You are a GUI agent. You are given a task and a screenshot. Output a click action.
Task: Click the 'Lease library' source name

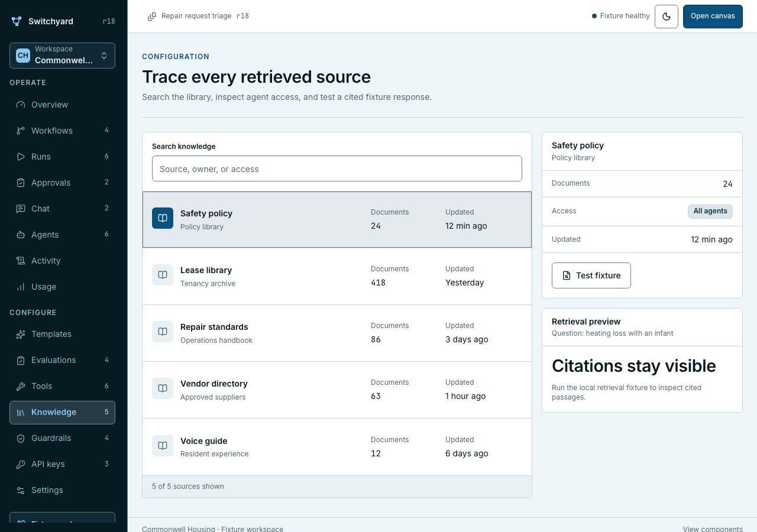[x=206, y=270]
